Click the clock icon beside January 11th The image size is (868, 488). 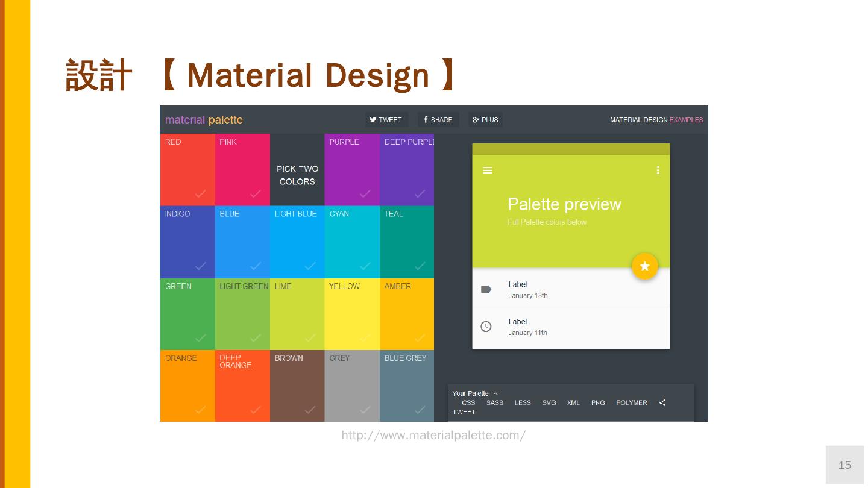(486, 327)
